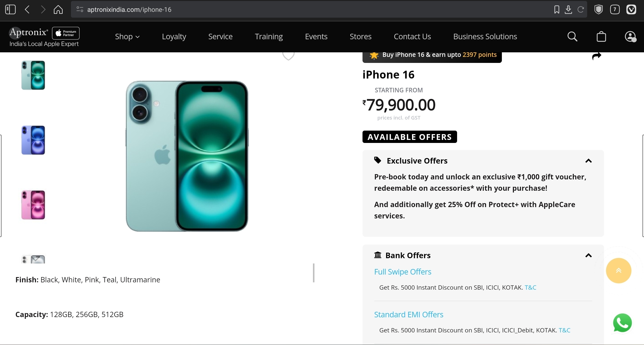Open the Loyalty menu item
The image size is (644, 345).
(x=174, y=36)
